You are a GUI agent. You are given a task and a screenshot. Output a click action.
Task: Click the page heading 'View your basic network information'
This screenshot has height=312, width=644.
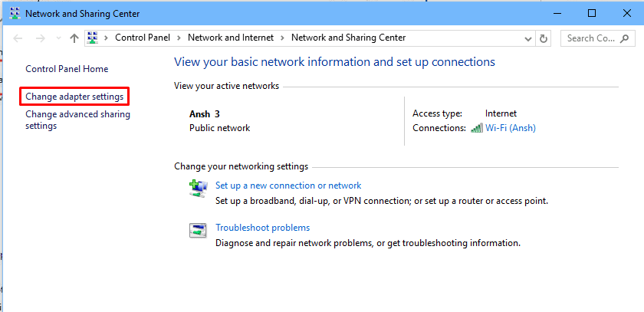pyautogui.click(x=335, y=62)
